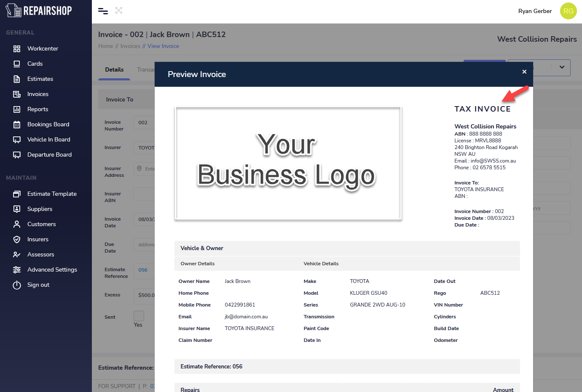Click the Workcenter grid icon in sidebar
This screenshot has height=392, width=582.
coord(17,49)
